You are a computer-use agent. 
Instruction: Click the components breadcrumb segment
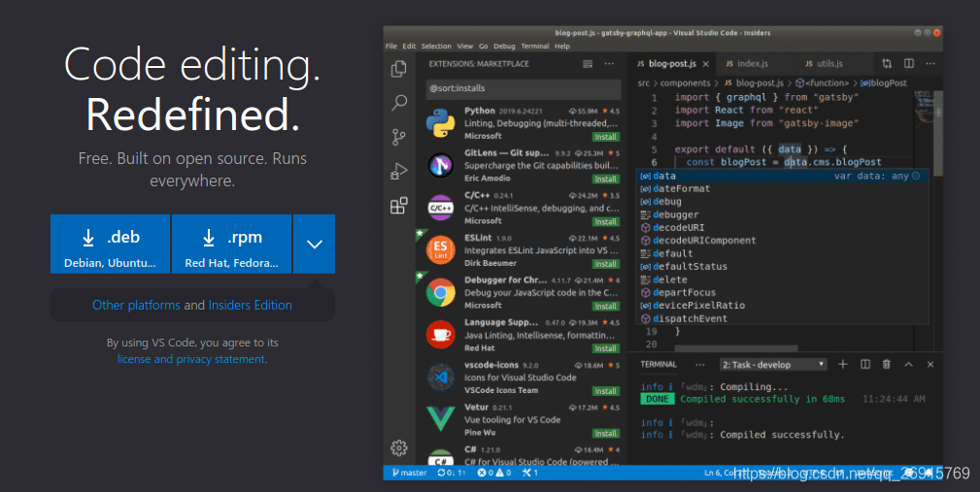[685, 83]
